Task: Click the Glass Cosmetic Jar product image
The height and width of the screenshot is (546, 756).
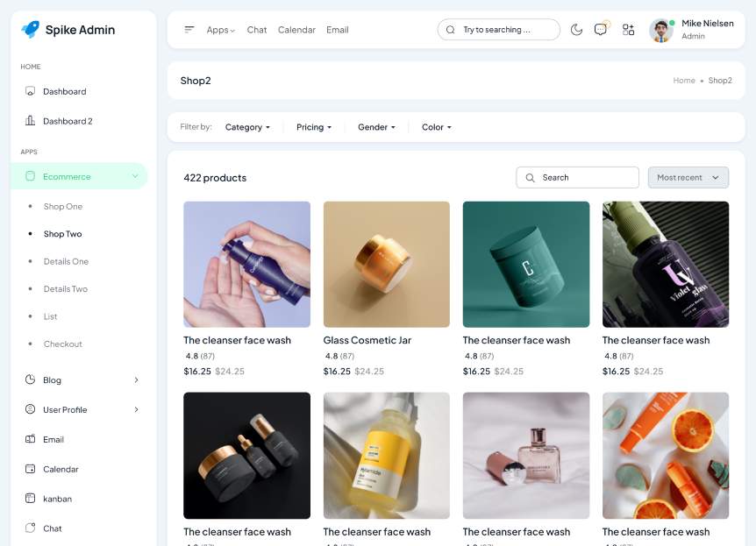Action: click(x=386, y=264)
